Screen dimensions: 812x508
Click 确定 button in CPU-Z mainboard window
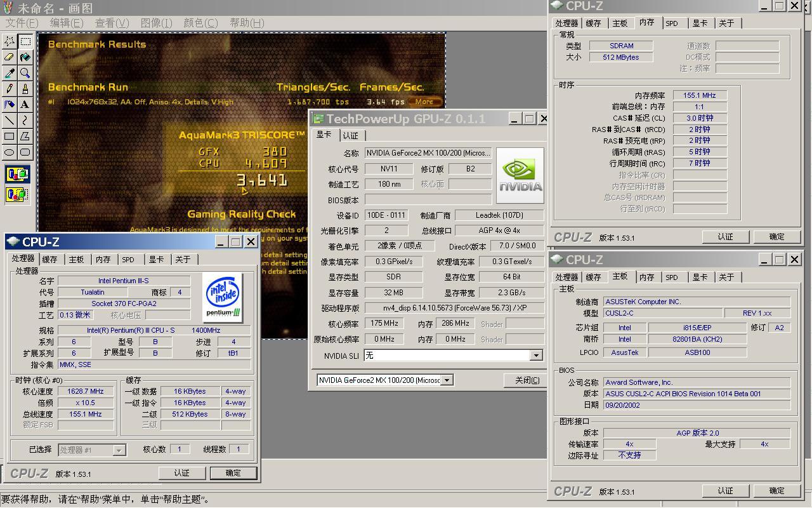pos(776,490)
